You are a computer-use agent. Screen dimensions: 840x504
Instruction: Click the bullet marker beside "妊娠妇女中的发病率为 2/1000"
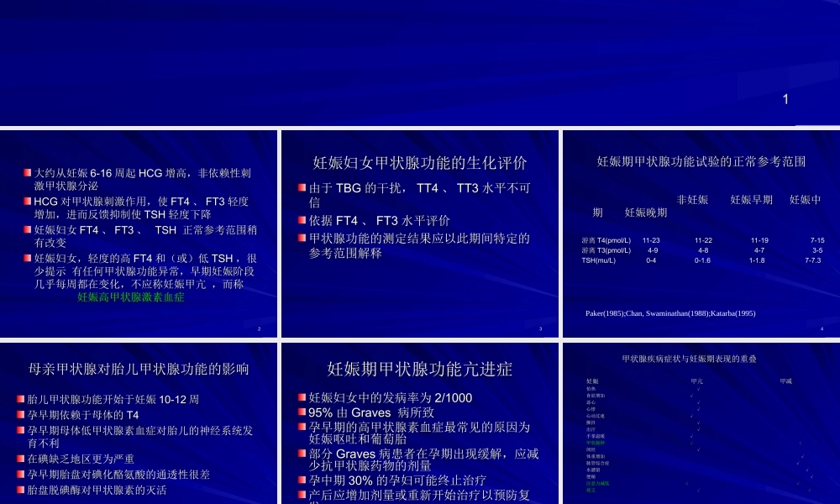coord(300,397)
